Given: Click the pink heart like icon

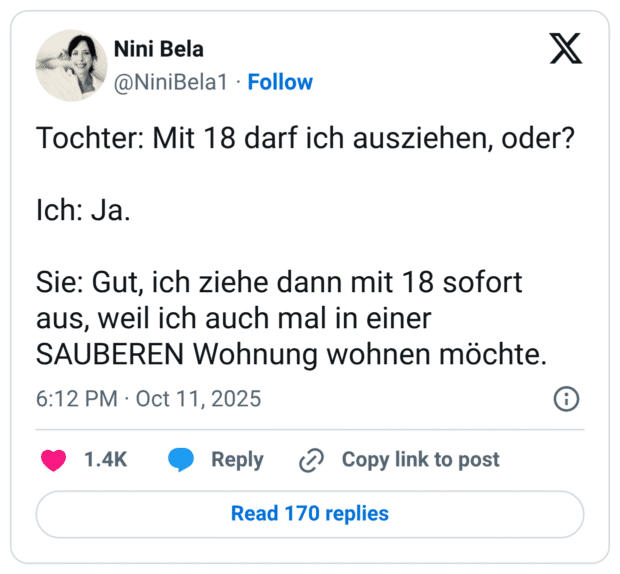Looking at the screenshot, I should (x=53, y=460).
